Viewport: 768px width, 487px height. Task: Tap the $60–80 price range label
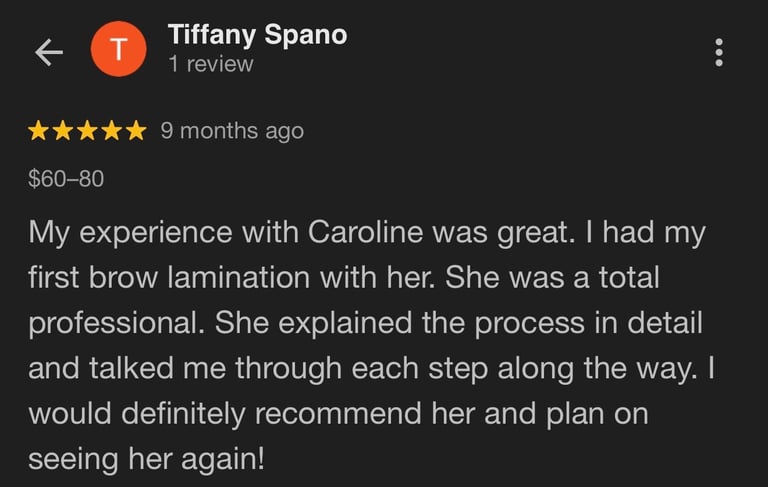(66, 178)
